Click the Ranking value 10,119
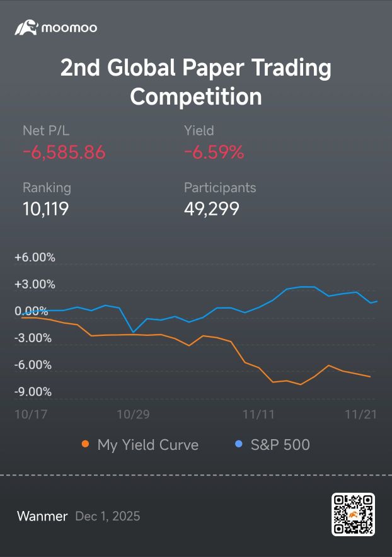The height and width of the screenshot is (557, 392). (x=46, y=209)
